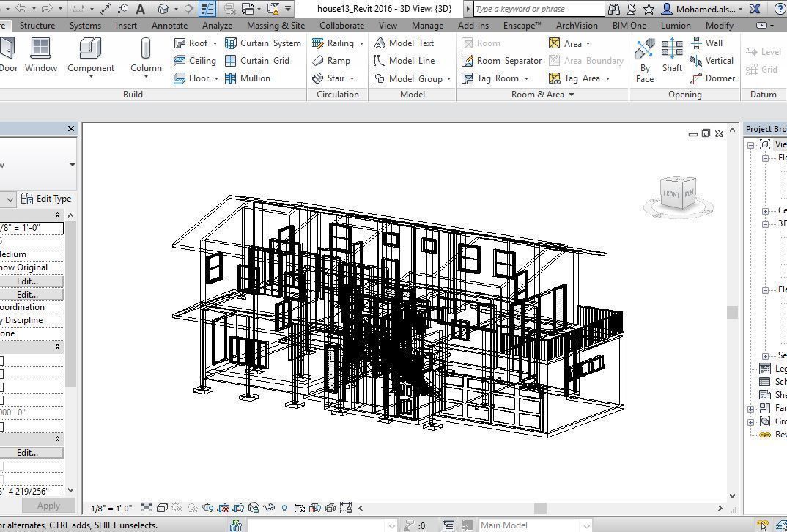Select the Room Separator tool
787x532 pixels.
click(502, 61)
